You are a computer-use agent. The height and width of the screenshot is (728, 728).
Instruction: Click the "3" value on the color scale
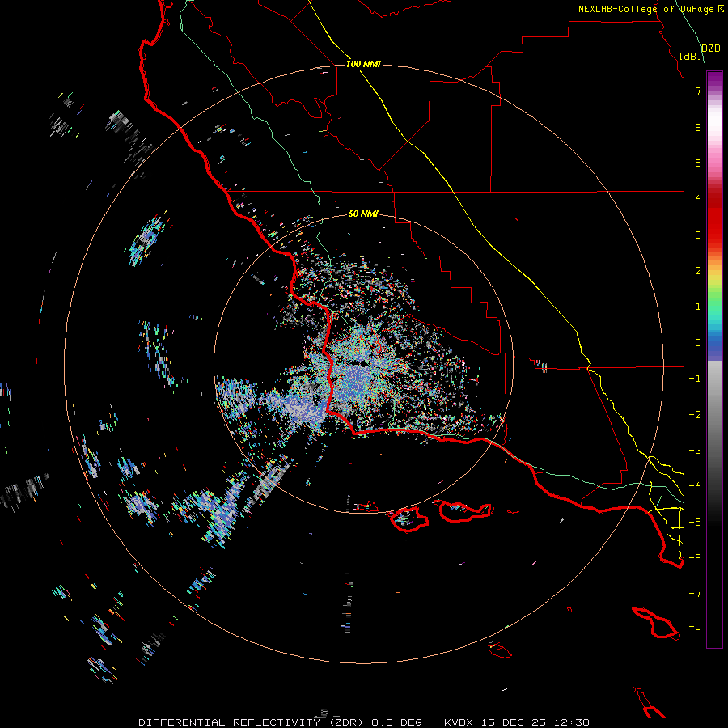click(698, 235)
